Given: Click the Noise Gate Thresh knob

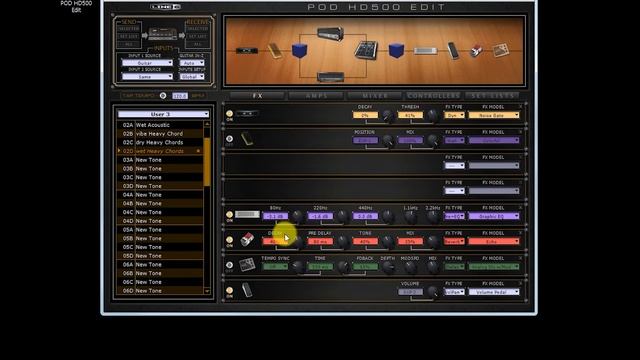Looking at the screenshot, I should tap(433, 116).
